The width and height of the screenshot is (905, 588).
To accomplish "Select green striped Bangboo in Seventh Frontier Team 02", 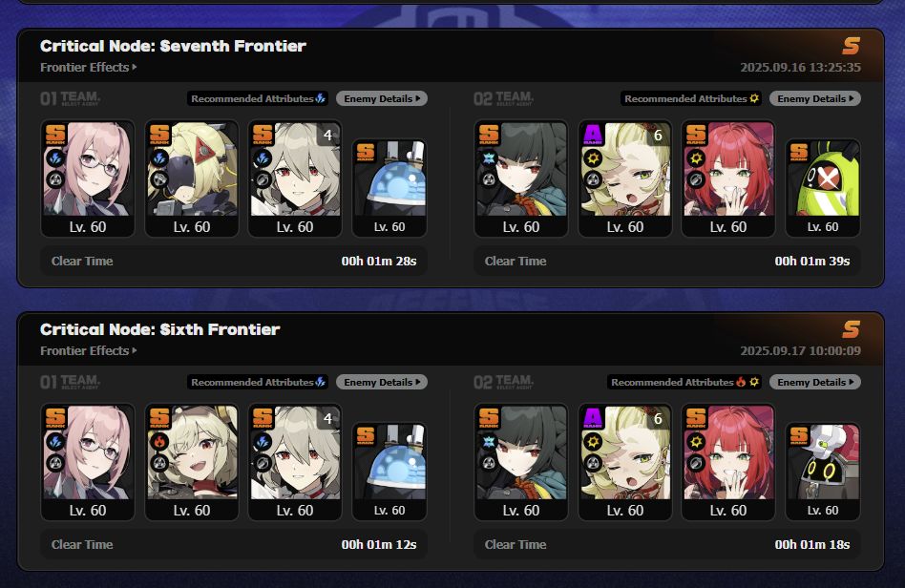I will 823,188.
